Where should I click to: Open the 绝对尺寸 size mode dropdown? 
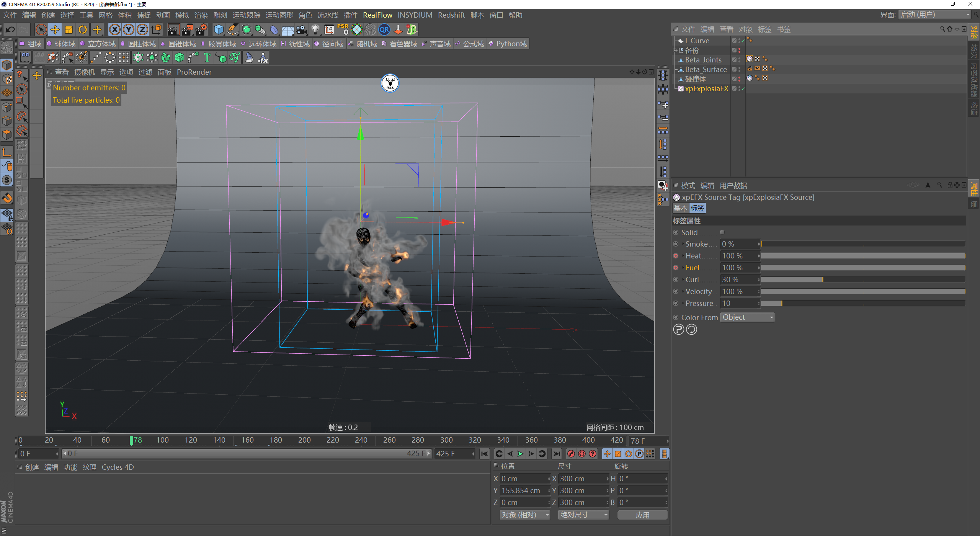pyautogui.click(x=583, y=515)
